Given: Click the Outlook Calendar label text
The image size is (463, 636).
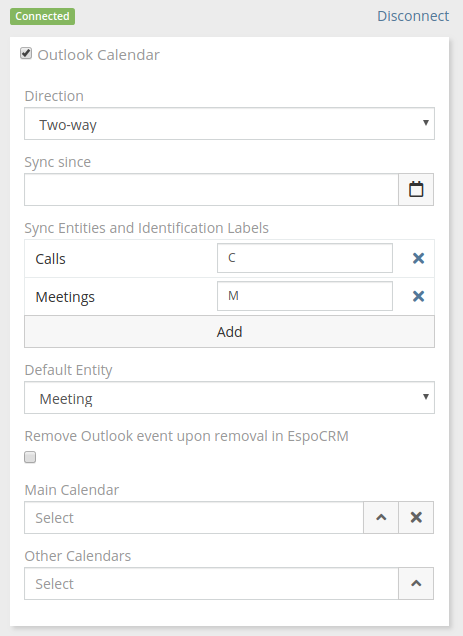Looking at the screenshot, I should pyautogui.click(x=99, y=55).
